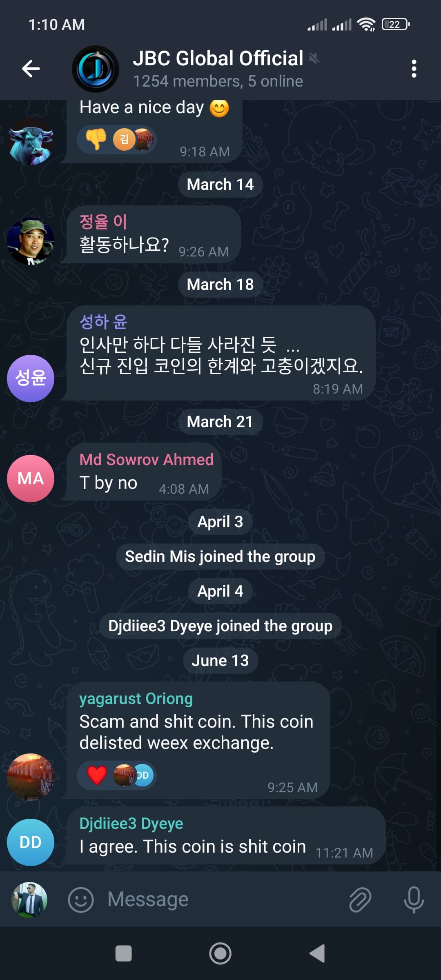Open the three-dot overflow menu

[414, 69]
